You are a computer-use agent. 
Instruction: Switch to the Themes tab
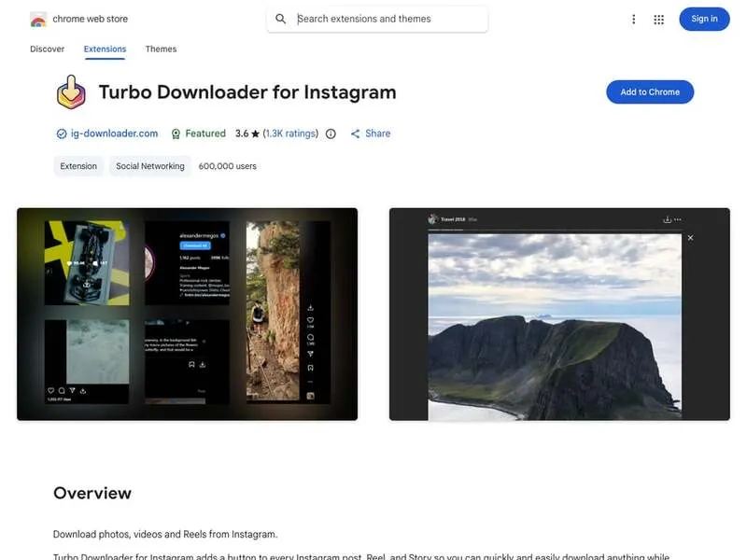(x=160, y=49)
